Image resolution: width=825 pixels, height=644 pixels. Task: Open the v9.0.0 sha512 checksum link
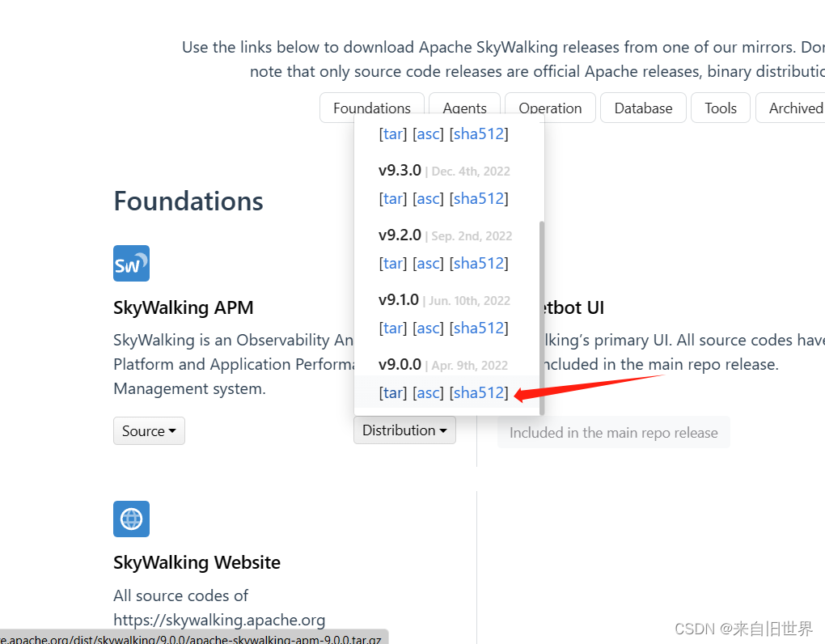point(479,392)
